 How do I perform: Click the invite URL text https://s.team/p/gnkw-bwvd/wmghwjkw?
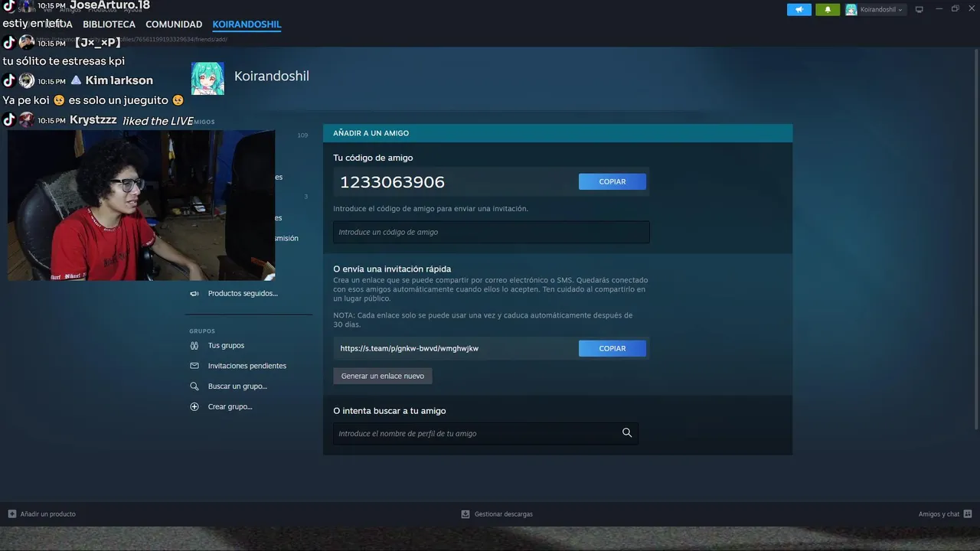[x=410, y=348]
